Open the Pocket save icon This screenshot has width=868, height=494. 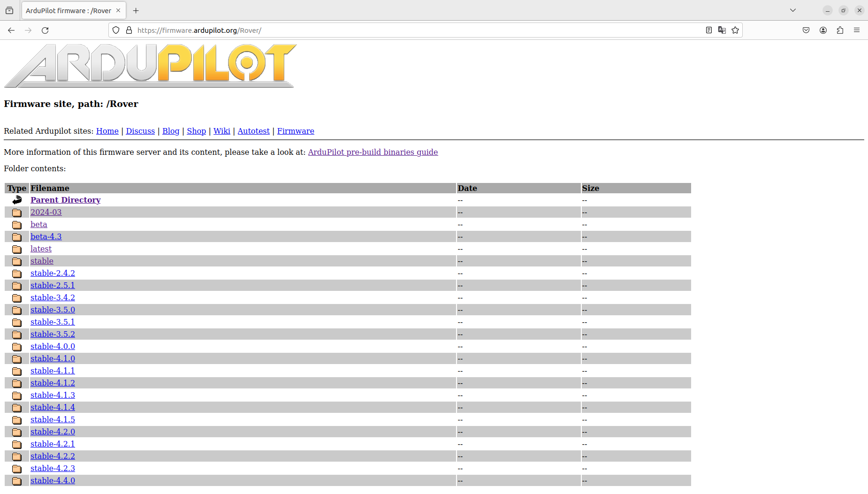806,30
